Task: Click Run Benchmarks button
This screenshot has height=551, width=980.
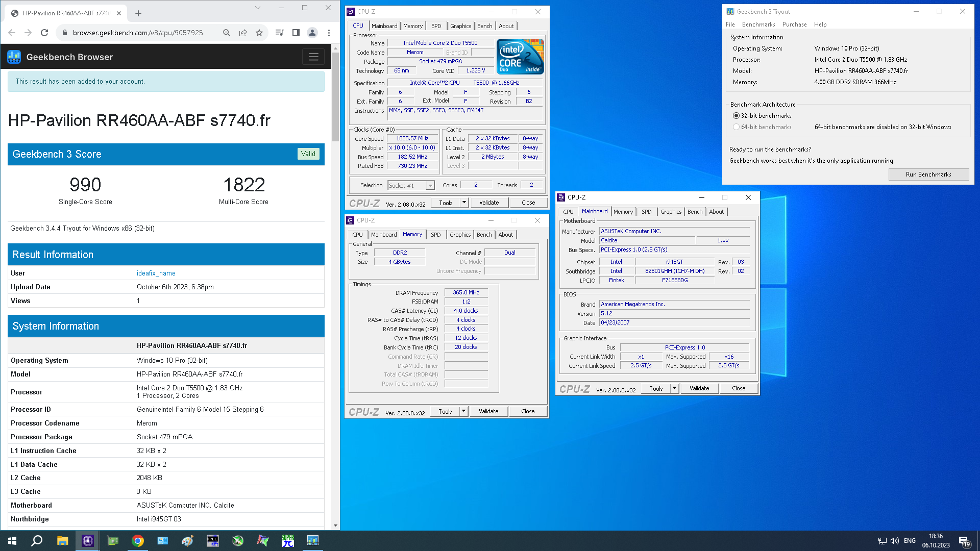Action: point(928,174)
